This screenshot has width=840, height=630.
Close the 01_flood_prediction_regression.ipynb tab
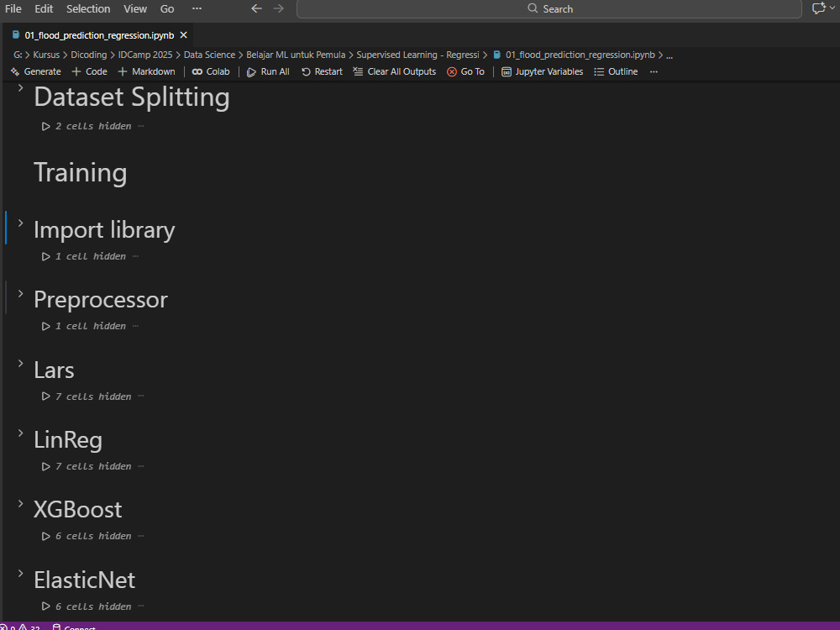184,35
